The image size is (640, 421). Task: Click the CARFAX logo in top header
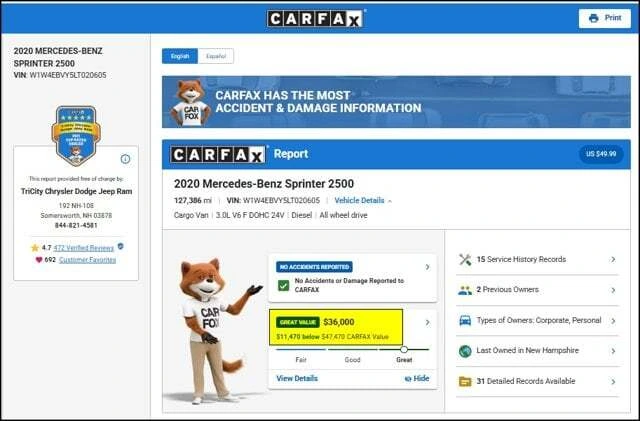[316, 18]
